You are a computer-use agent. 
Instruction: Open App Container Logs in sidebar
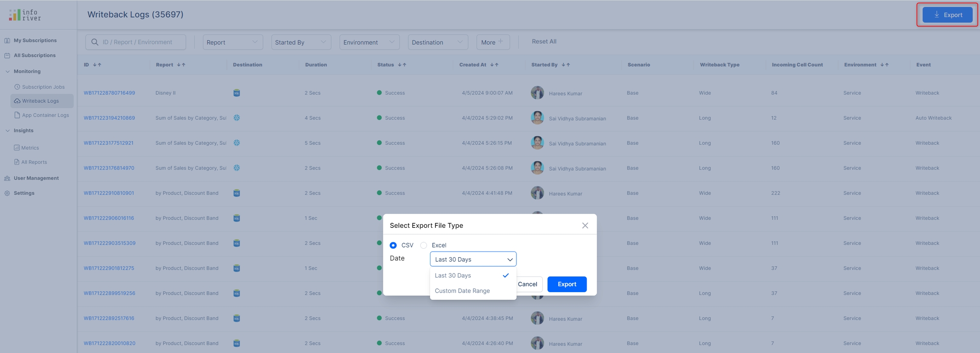point(45,115)
